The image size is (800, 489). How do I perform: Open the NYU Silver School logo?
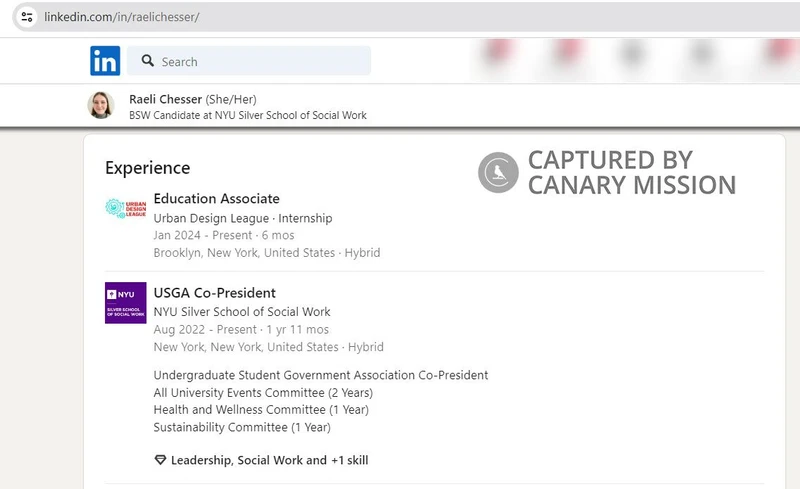[x=126, y=303]
